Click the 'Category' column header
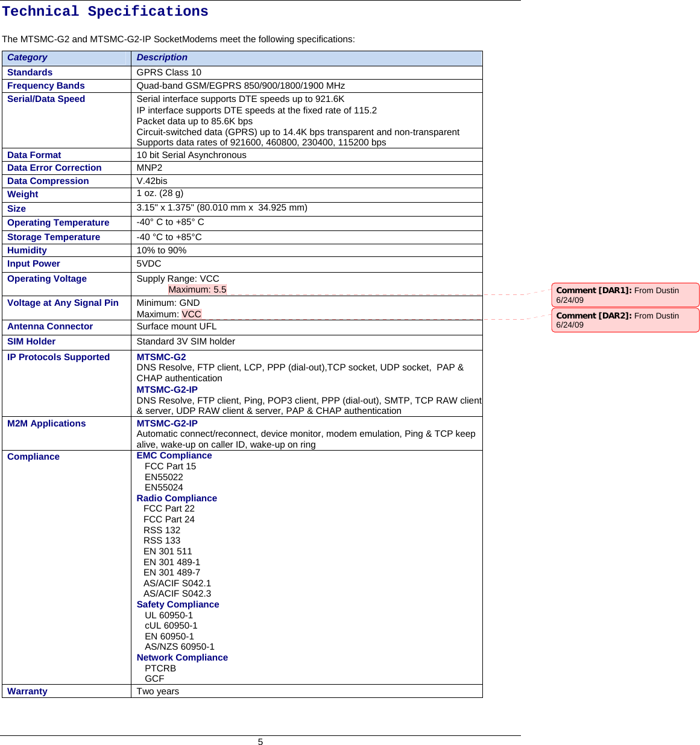Screen dimensions: 700x745 click(x=27, y=57)
